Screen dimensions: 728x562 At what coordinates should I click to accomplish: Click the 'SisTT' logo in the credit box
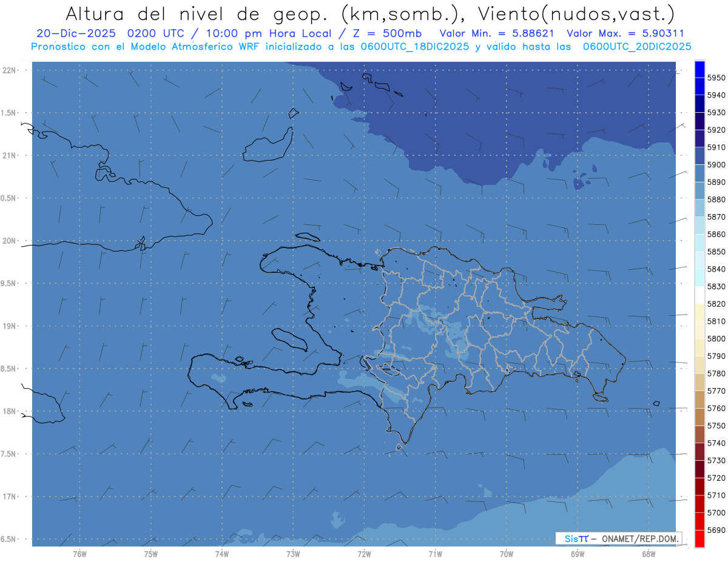click(577, 538)
